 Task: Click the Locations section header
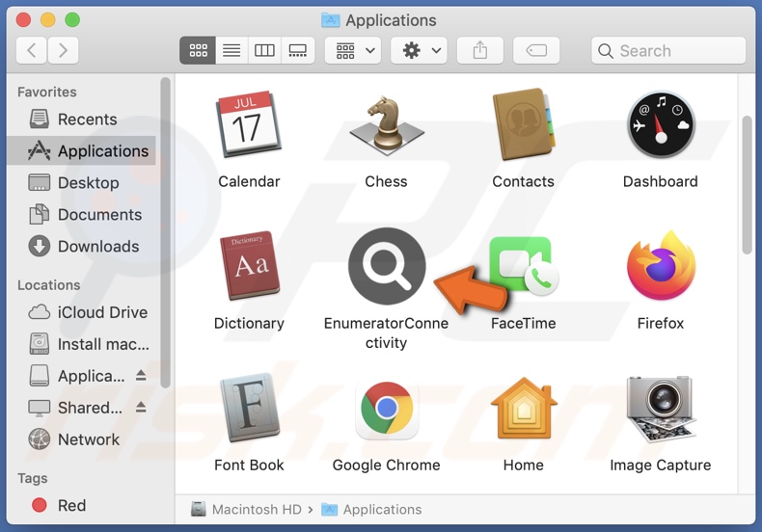[x=49, y=285]
